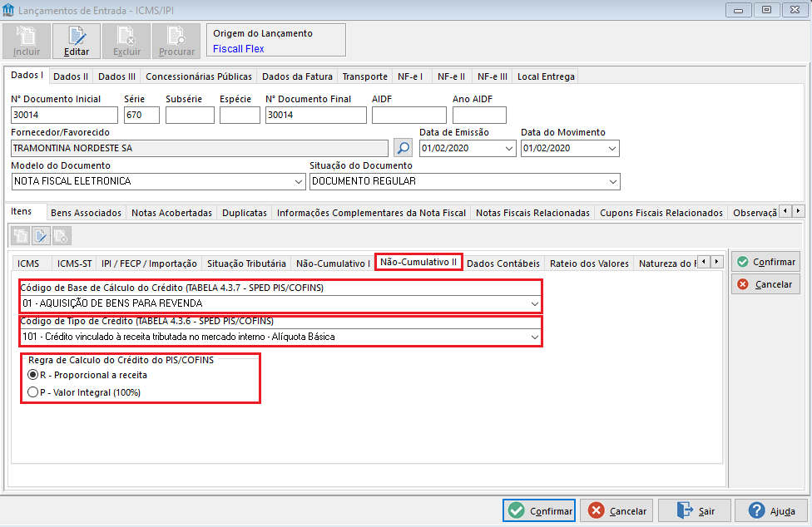Click the application icon in title bar

click(x=8, y=10)
